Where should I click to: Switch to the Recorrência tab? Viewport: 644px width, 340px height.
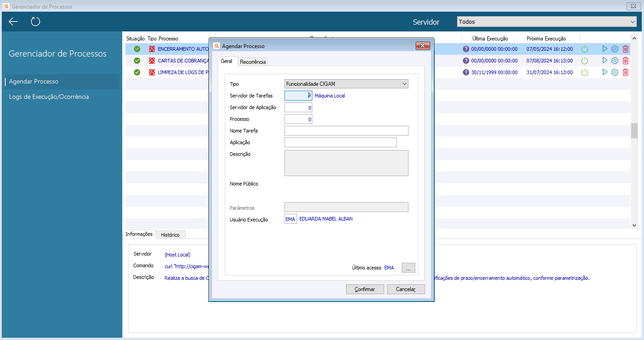[253, 62]
